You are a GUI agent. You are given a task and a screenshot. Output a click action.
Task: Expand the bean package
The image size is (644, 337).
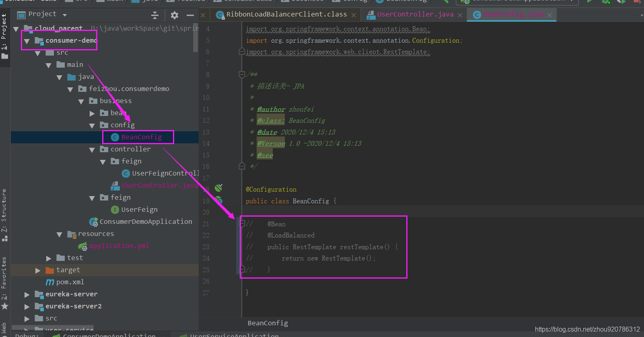92,114
